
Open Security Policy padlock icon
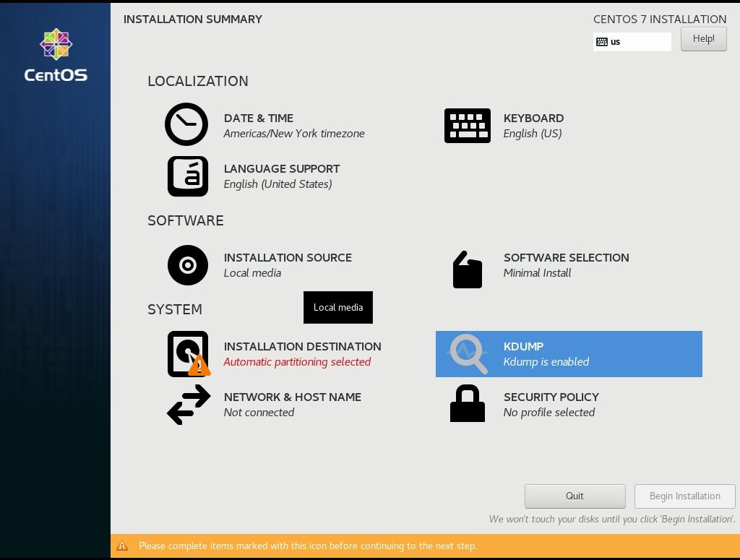[467, 404]
